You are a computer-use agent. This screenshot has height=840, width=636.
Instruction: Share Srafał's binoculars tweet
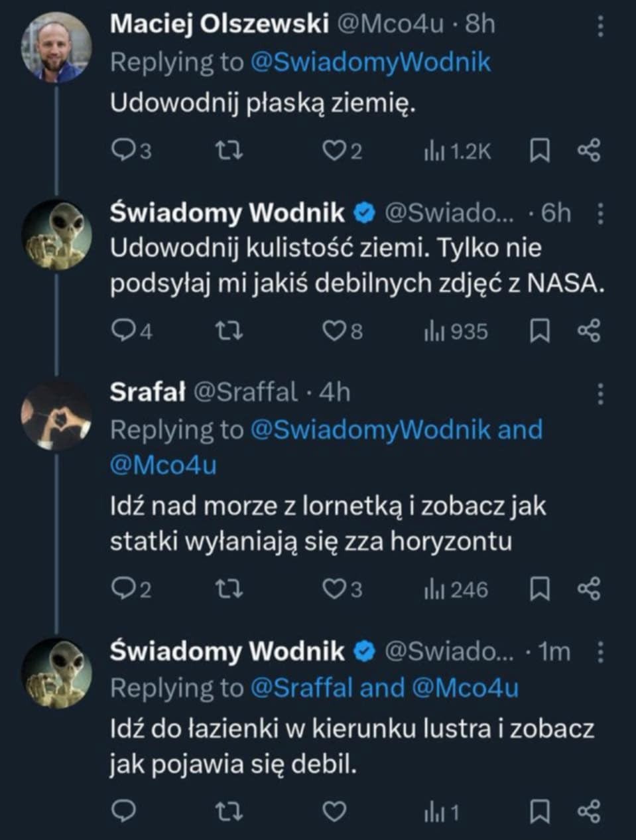coord(588,589)
